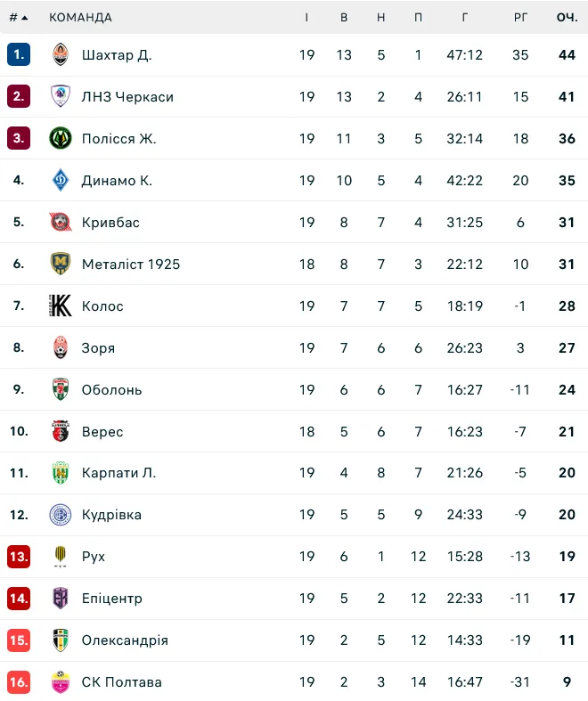The height and width of the screenshot is (701, 588).
Task: Sort table by rank # column
Action: (x=18, y=18)
